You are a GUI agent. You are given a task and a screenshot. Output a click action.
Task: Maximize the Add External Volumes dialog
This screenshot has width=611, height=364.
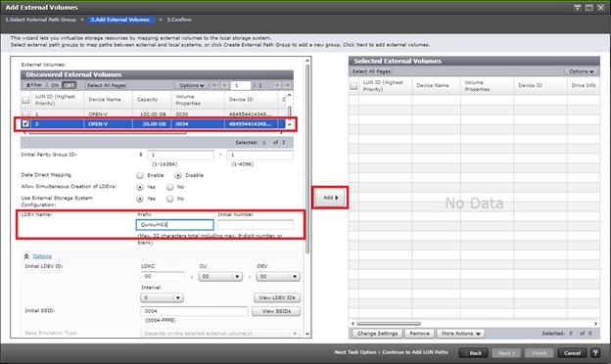pyautogui.click(x=589, y=8)
